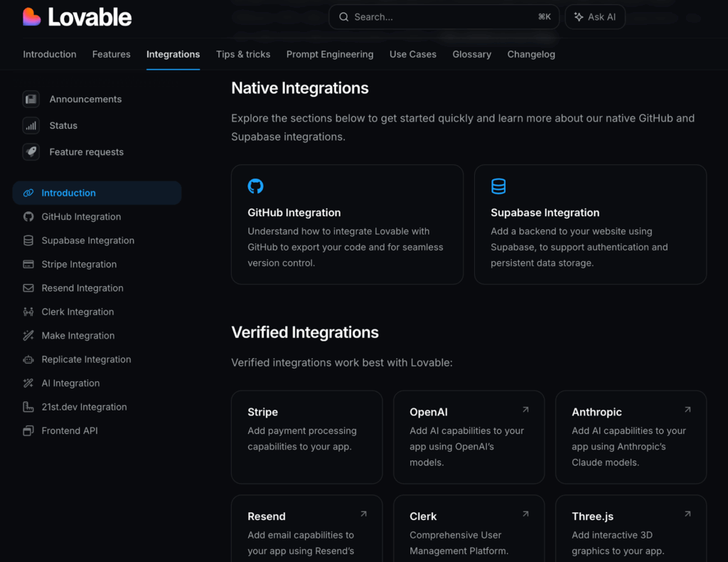Click the Lovable wordmark text
Image resolution: width=728 pixels, height=562 pixels.
pos(90,17)
